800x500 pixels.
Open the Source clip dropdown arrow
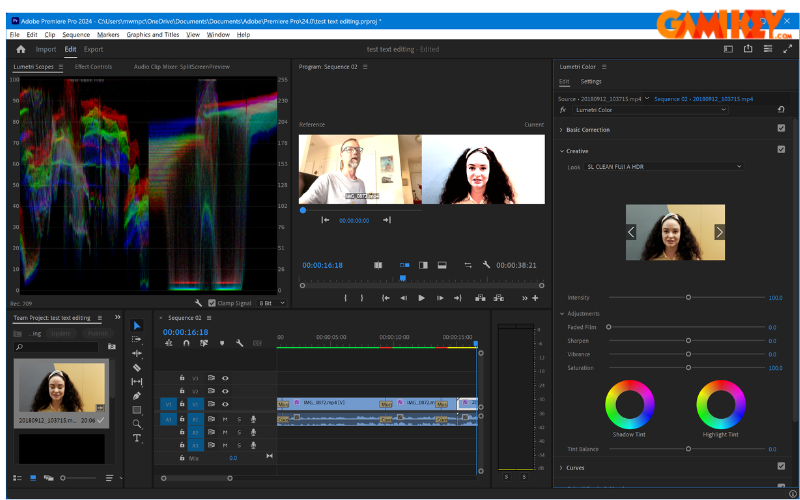[x=647, y=98]
